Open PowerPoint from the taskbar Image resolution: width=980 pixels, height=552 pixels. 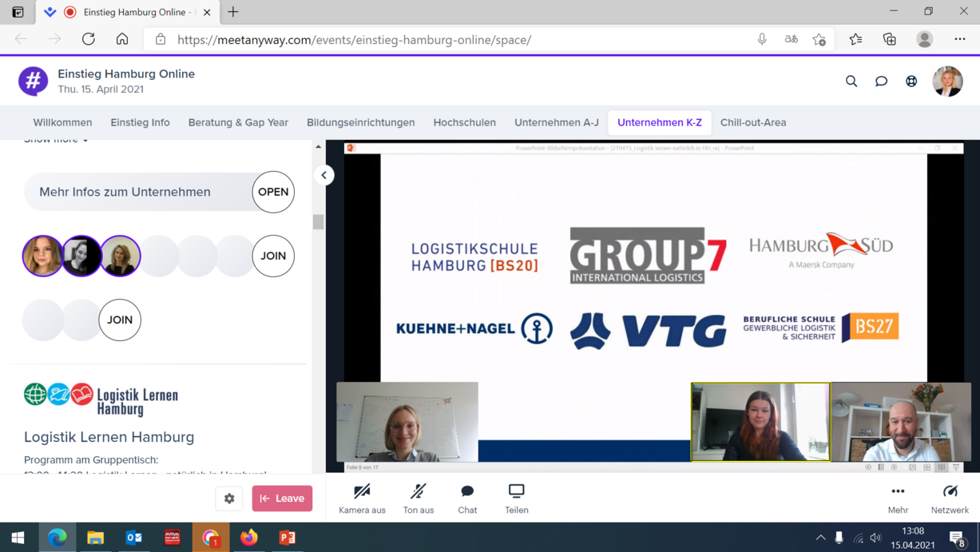pos(288,538)
